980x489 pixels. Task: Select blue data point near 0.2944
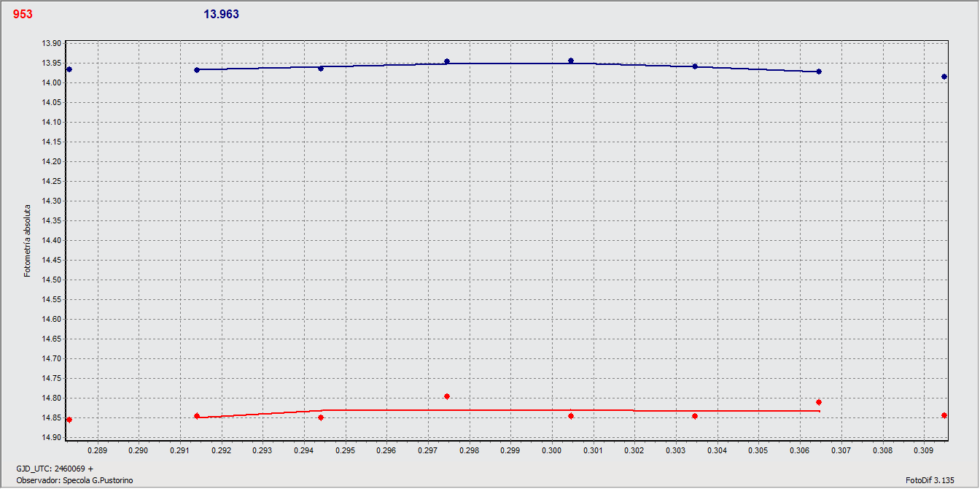tap(321, 69)
